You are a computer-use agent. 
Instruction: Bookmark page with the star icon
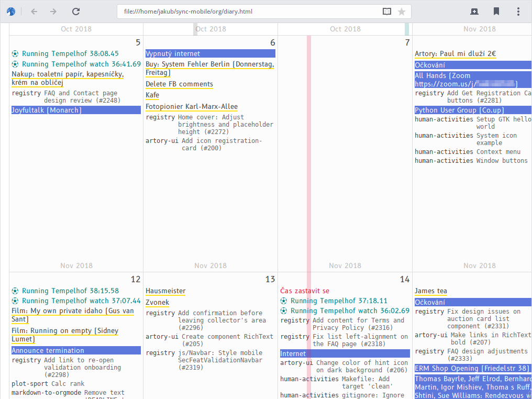(402, 12)
